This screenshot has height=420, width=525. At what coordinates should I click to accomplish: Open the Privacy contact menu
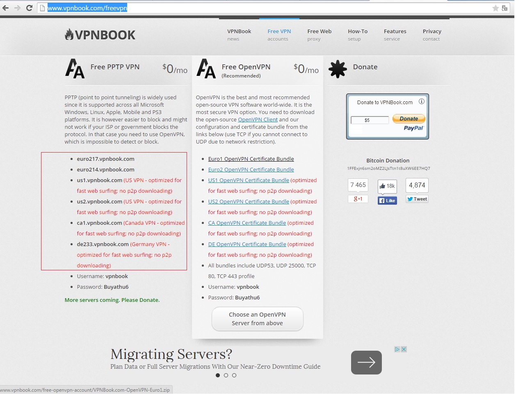tap(432, 35)
